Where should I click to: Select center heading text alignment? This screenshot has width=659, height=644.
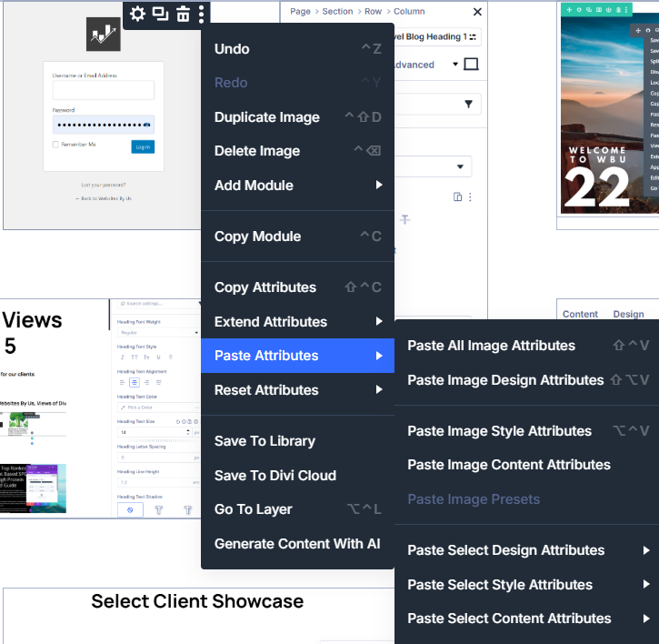point(134,382)
